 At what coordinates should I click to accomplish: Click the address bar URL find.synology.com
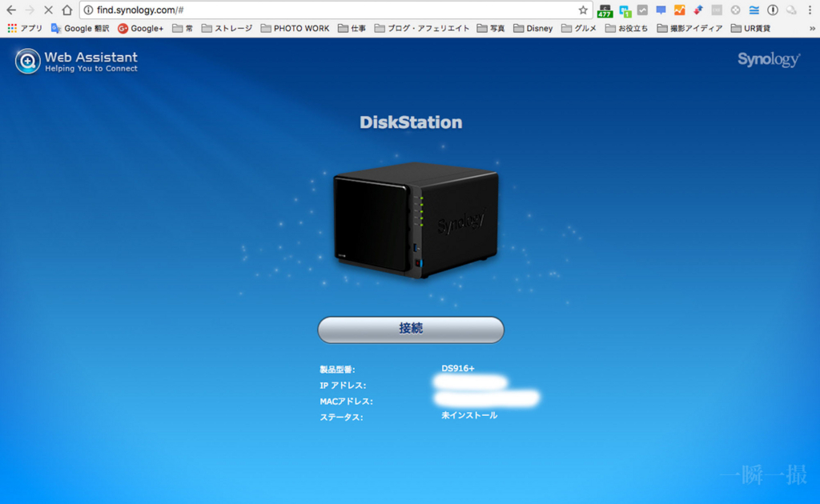tap(140, 10)
